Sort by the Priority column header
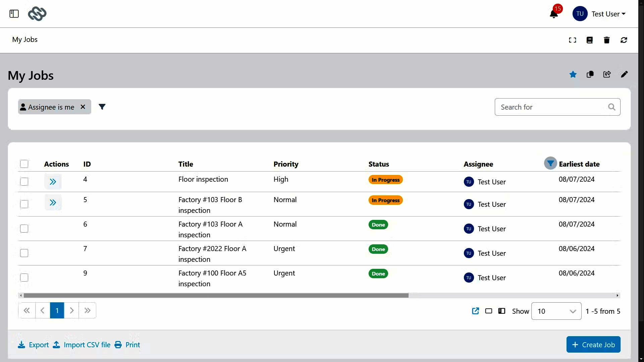Image resolution: width=644 pixels, height=362 pixels. (x=286, y=164)
